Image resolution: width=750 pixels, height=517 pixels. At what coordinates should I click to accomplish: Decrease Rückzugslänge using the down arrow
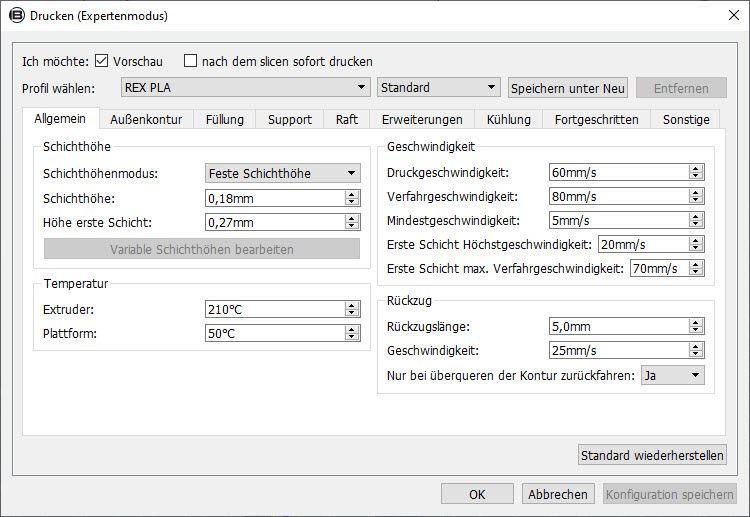pyautogui.click(x=696, y=330)
